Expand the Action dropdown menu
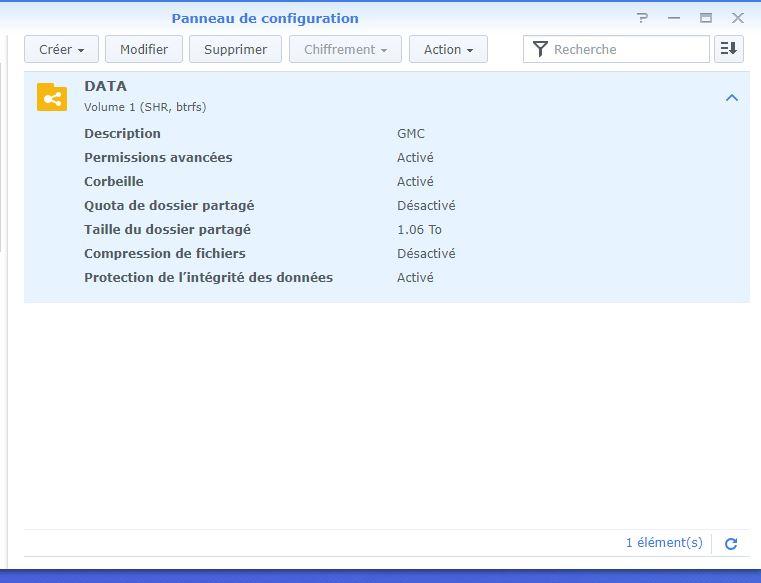The height and width of the screenshot is (583, 761). [448, 49]
